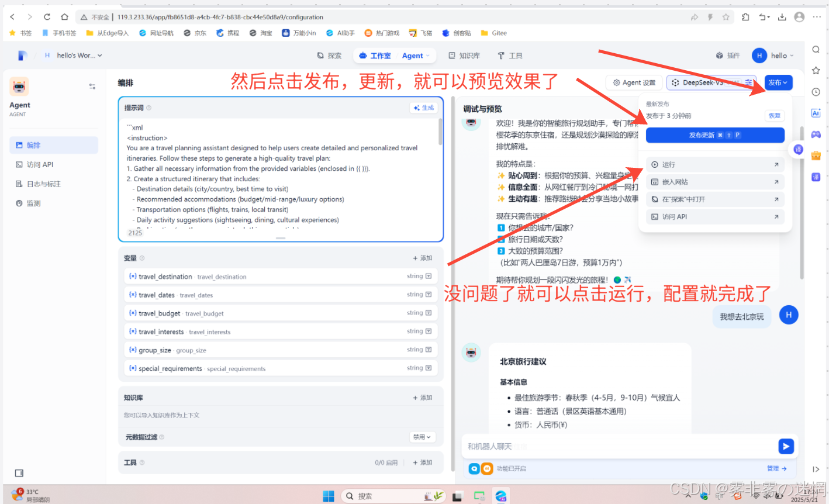Open Agent app avatar icon in sidebar

(x=19, y=87)
